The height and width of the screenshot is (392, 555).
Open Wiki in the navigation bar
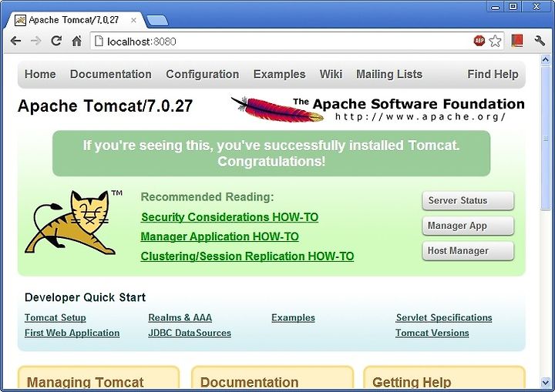(331, 74)
